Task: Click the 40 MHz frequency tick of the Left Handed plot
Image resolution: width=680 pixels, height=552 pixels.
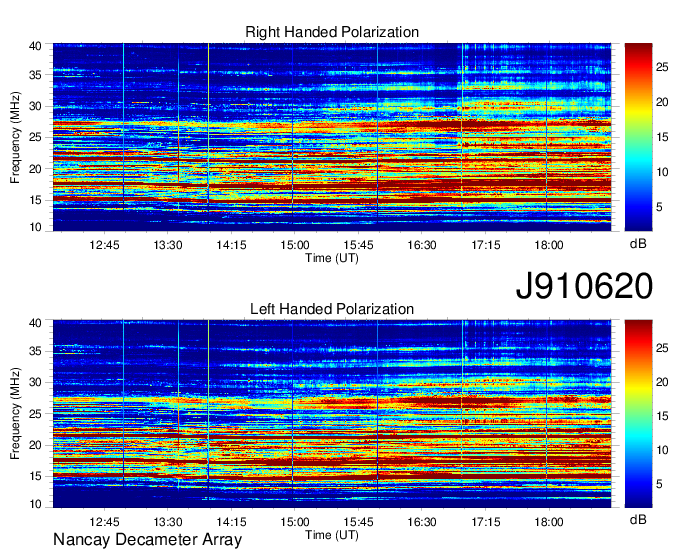Action: pos(35,323)
